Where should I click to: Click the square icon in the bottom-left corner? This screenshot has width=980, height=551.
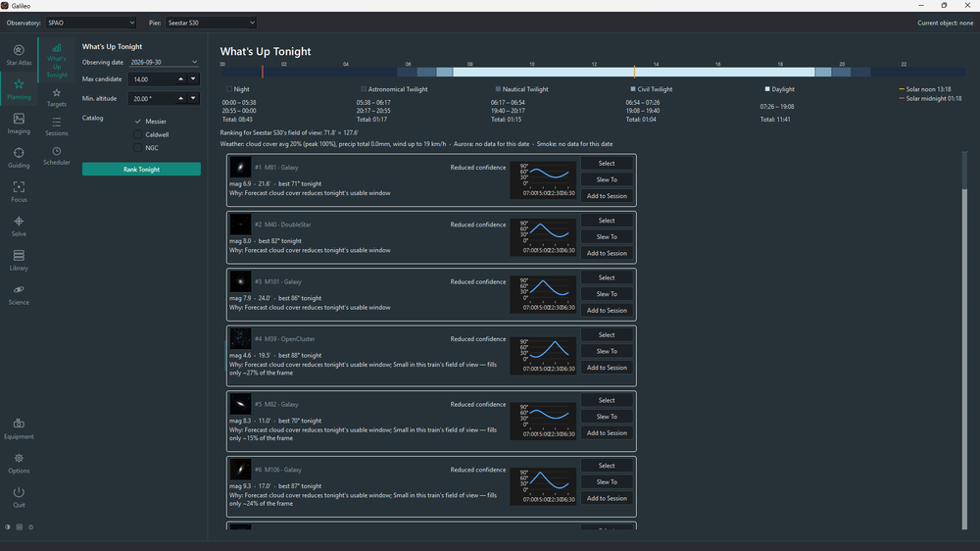20,527
